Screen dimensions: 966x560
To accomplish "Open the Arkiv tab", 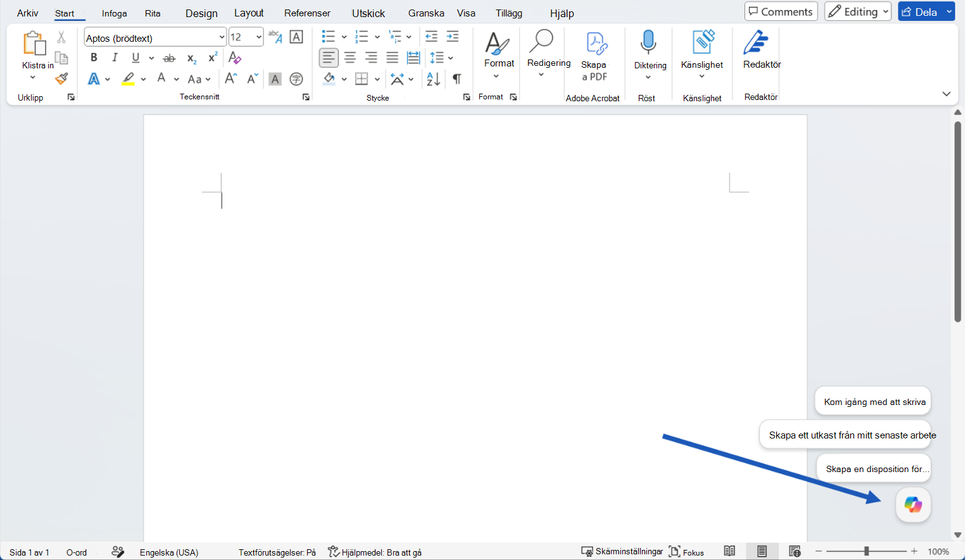I will 28,13.
